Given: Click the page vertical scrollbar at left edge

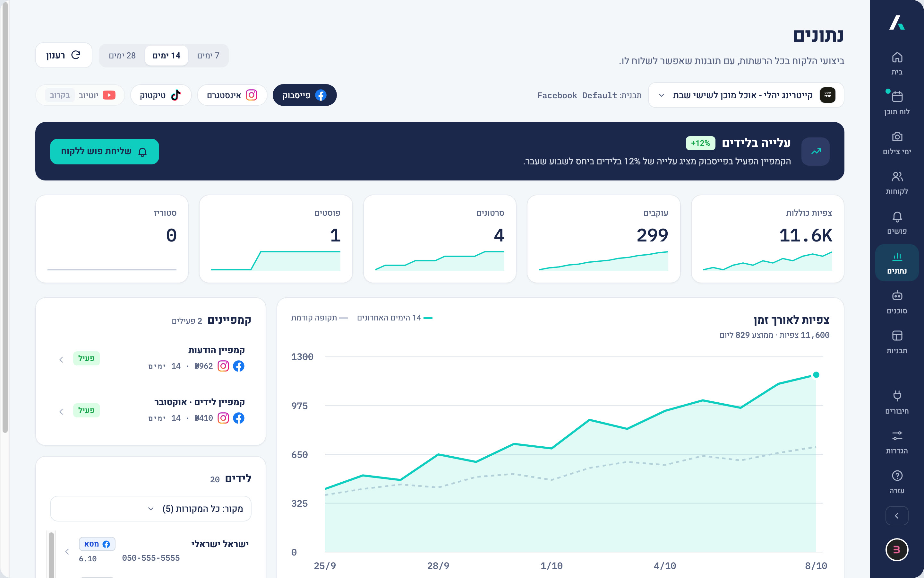Looking at the screenshot, I should click(x=4, y=218).
